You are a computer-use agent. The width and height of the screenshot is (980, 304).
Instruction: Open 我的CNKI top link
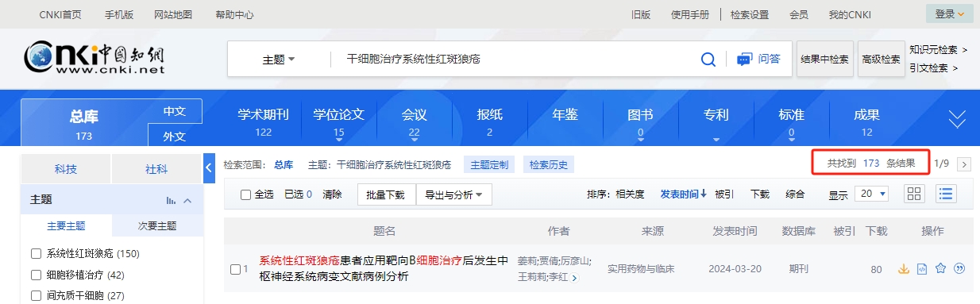850,14
